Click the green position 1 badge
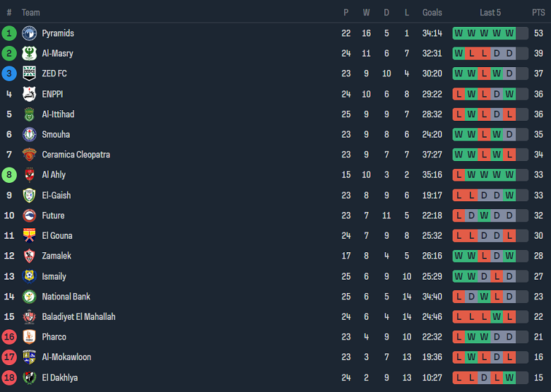 (9, 33)
